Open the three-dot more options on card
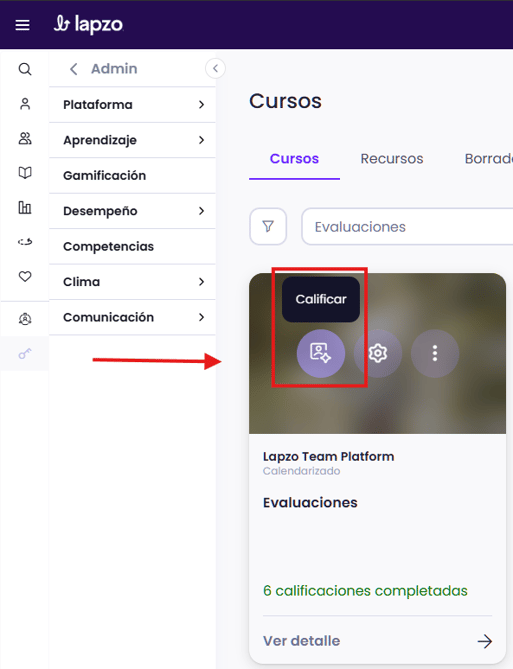The height and width of the screenshot is (669, 513). point(435,353)
